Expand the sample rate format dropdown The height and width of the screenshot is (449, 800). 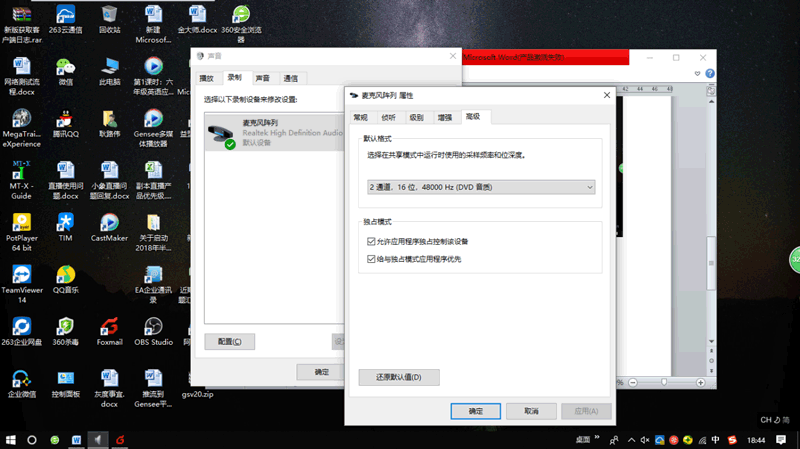tap(481, 187)
